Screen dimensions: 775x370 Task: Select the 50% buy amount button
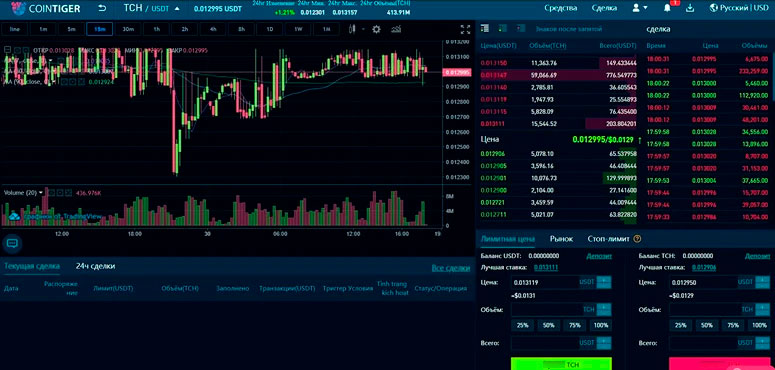pos(549,326)
